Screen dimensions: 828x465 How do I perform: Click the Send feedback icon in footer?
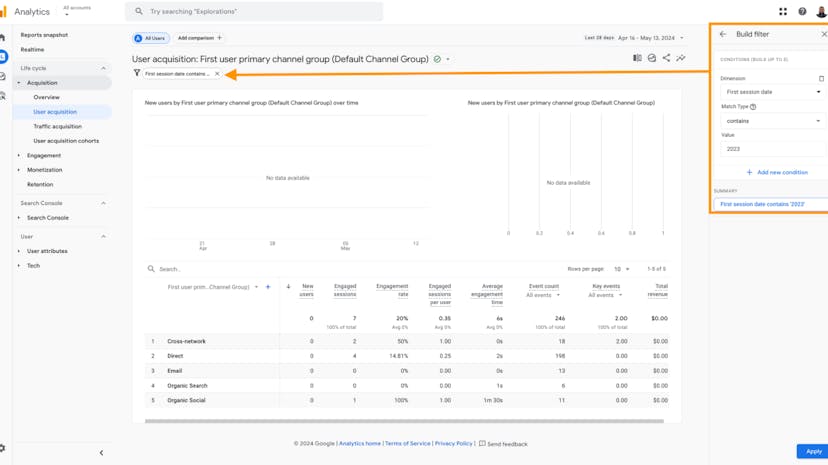click(482, 444)
